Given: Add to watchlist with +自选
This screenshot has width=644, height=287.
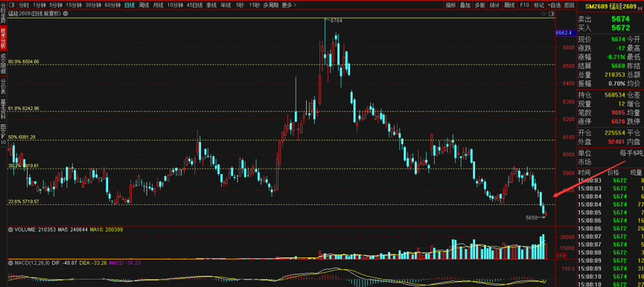Looking at the screenshot, I should 554,5.
